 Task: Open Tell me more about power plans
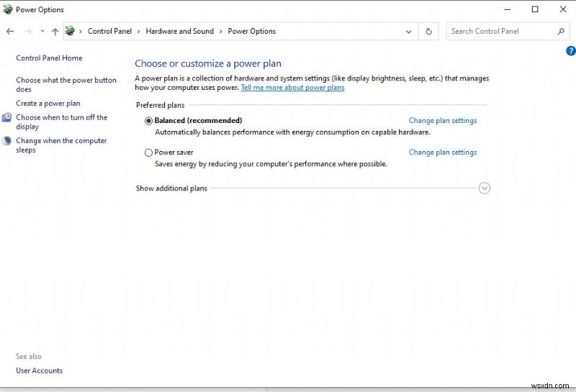click(x=293, y=87)
